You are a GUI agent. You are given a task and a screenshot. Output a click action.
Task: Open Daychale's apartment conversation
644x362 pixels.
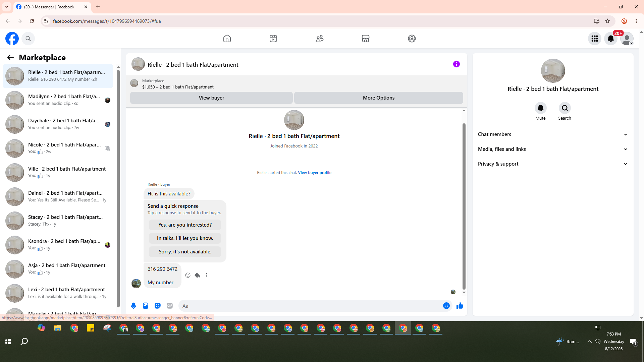58,124
